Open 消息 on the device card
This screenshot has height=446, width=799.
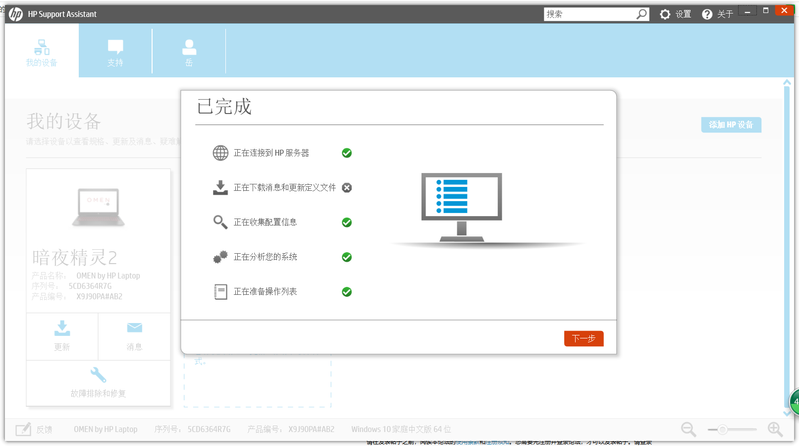click(135, 336)
